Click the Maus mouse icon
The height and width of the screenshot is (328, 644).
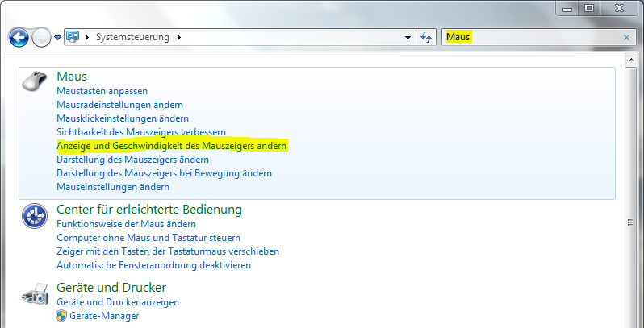tap(34, 81)
